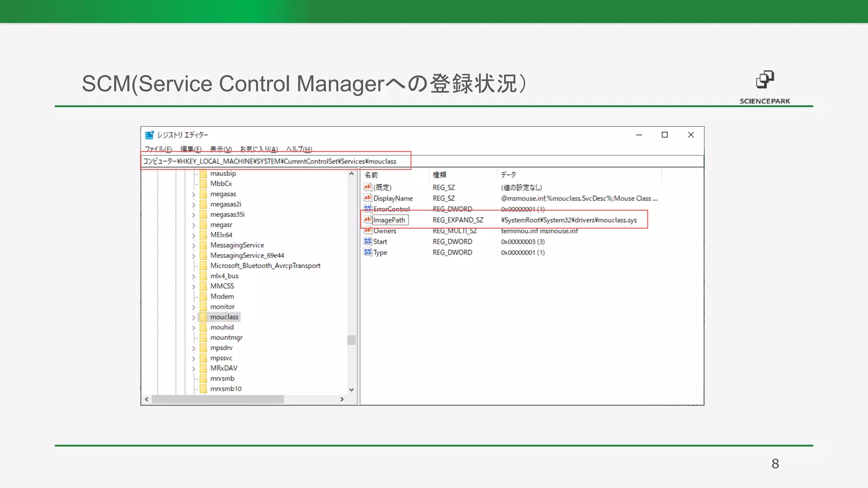Image resolution: width=868 pixels, height=488 pixels.
Task: Click the folder icon beside MEIx64
Action: pos(203,235)
